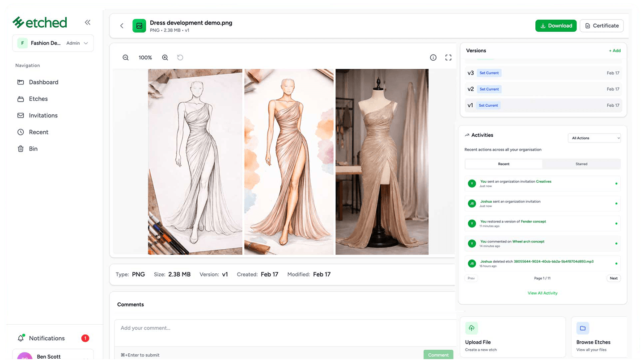Switch to the Starred activities tab
The height and width of the screenshot is (360, 644).
click(581, 164)
